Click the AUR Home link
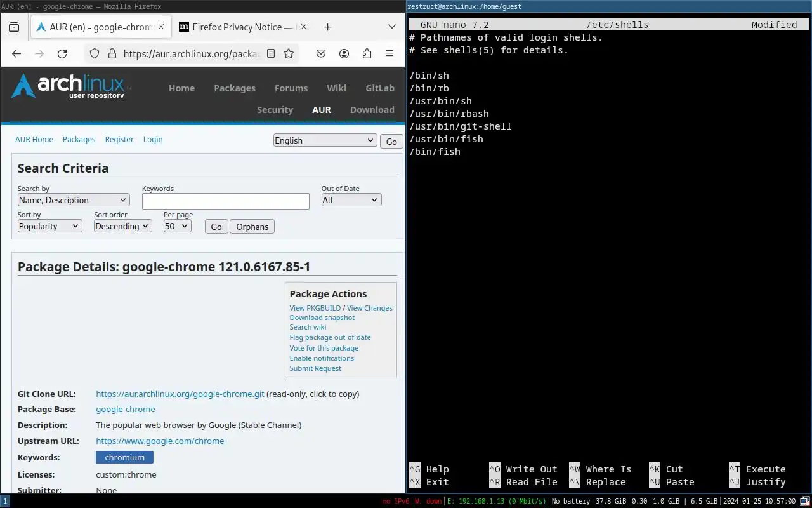This screenshot has height=508, width=812. click(34, 139)
